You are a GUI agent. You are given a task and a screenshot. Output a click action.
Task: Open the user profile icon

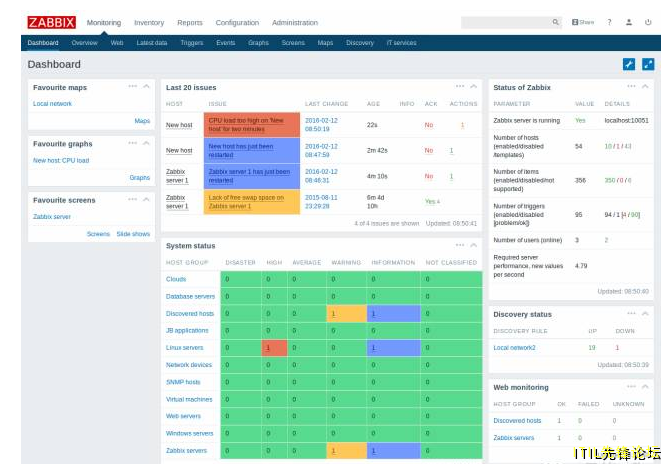click(x=629, y=22)
